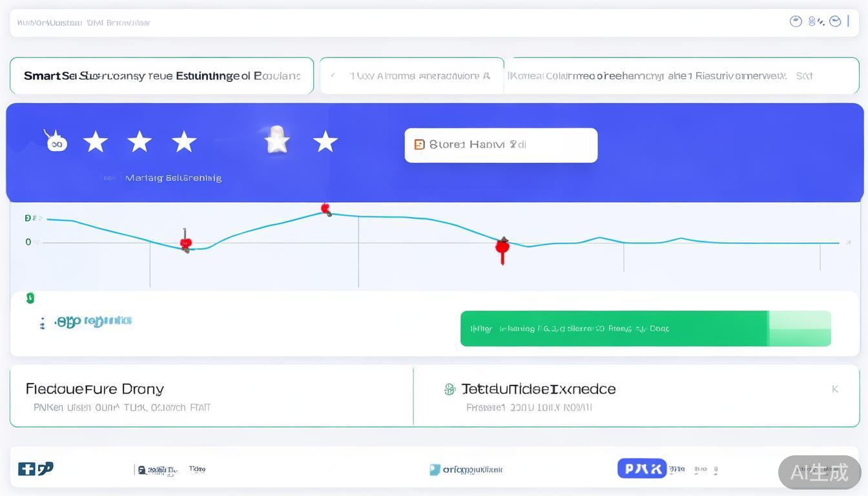868x496 pixels.
Task: Click the white input box in the blue banner
Action: pyautogui.click(x=501, y=145)
